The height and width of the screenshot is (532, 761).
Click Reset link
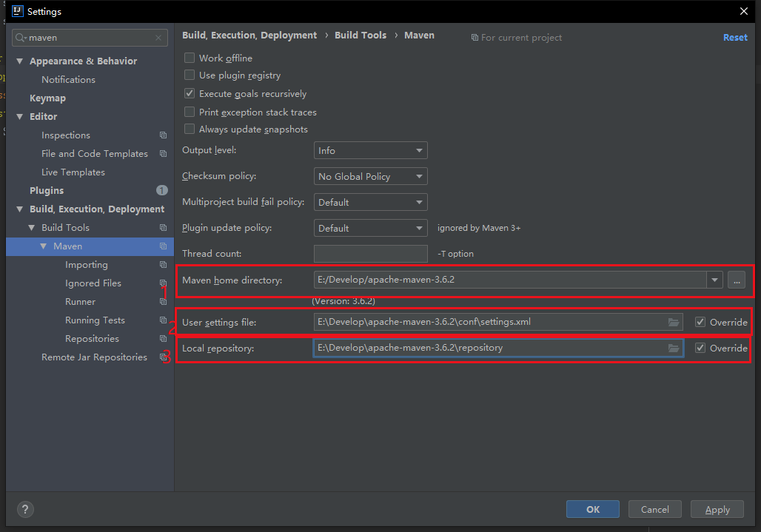[735, 37]
